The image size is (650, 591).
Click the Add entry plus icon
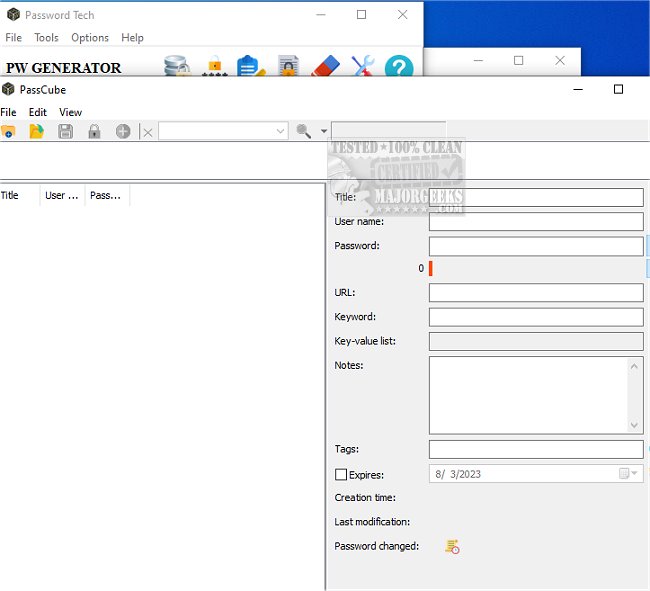123,131
